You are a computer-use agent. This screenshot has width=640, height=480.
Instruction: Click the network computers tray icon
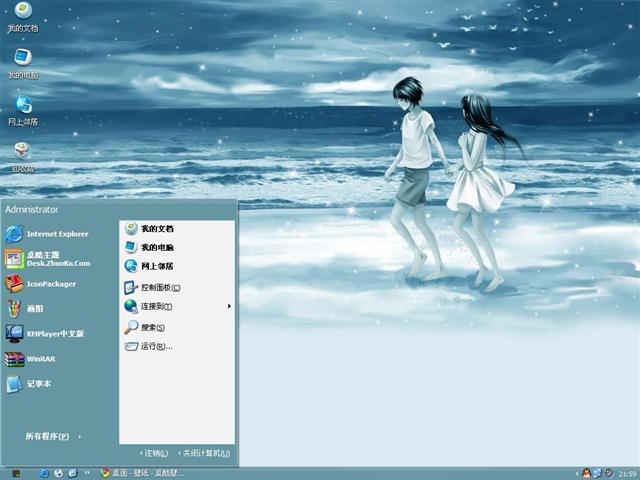(598, 473)
